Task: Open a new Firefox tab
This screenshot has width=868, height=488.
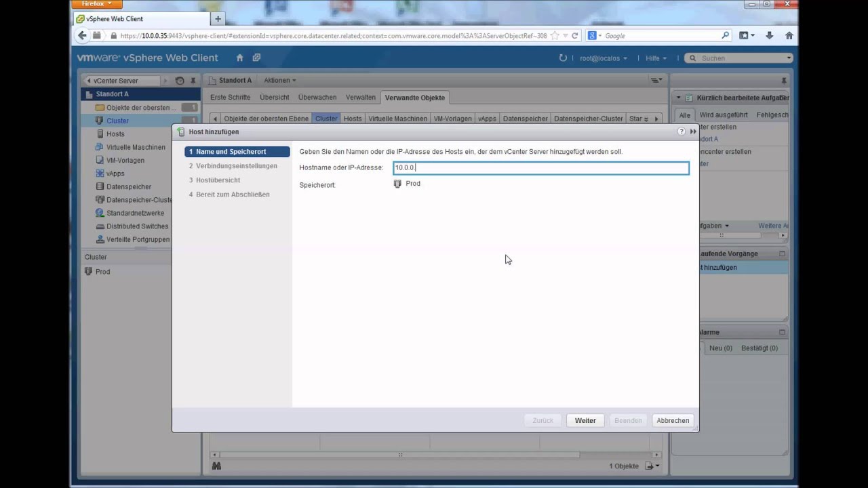Action: click(218, 19)
